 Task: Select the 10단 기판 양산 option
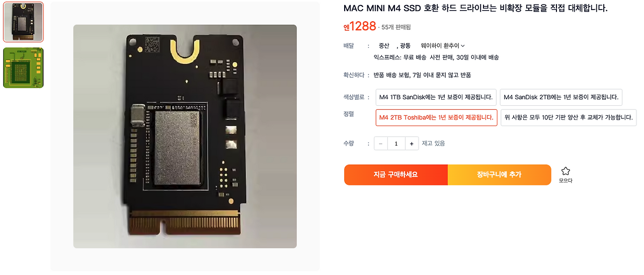click(569, 117)
